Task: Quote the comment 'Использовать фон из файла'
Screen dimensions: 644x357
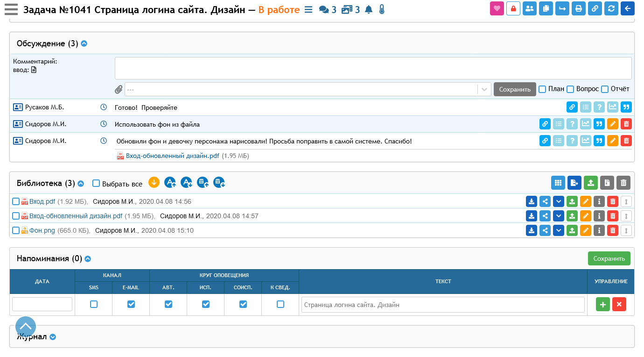Action: tap(599, 124)
